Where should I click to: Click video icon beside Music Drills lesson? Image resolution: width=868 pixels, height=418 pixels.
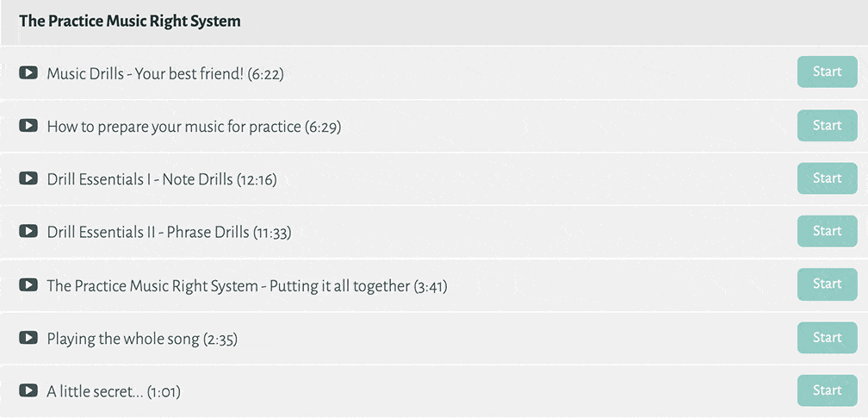(x=28, y=73)
